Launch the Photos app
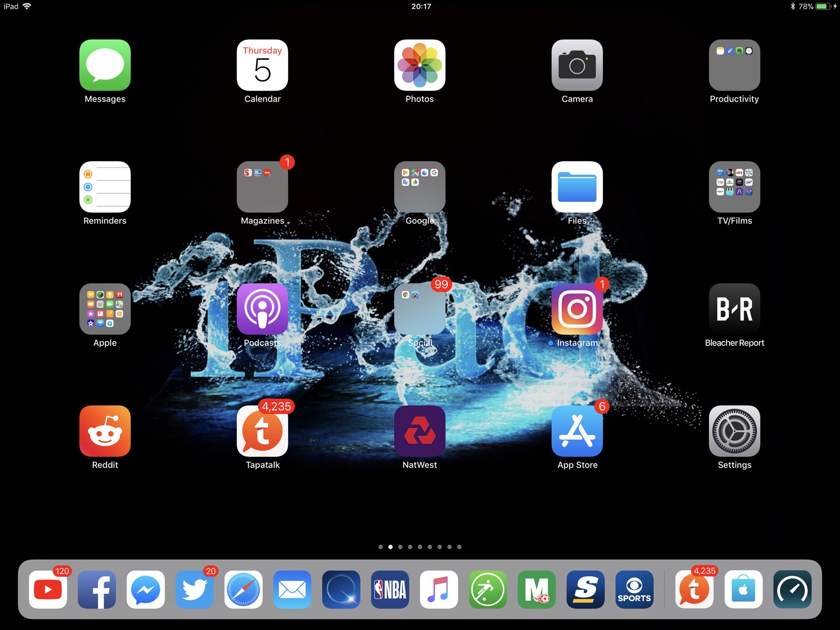Viewport: 840px width, 630px height. click(x=420, y=65)
